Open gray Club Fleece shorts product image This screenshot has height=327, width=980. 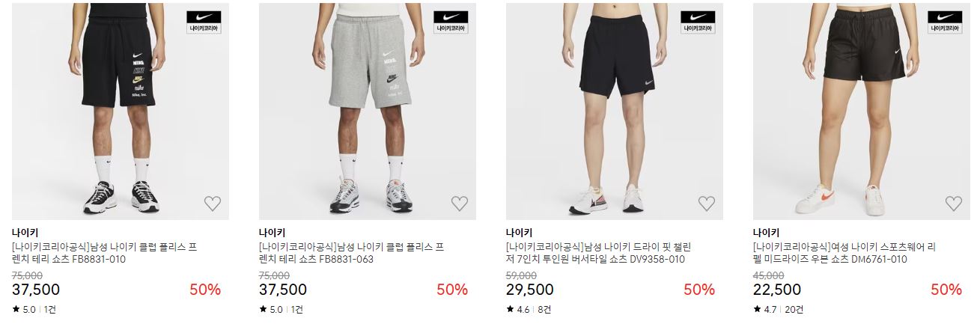point(368,111)
